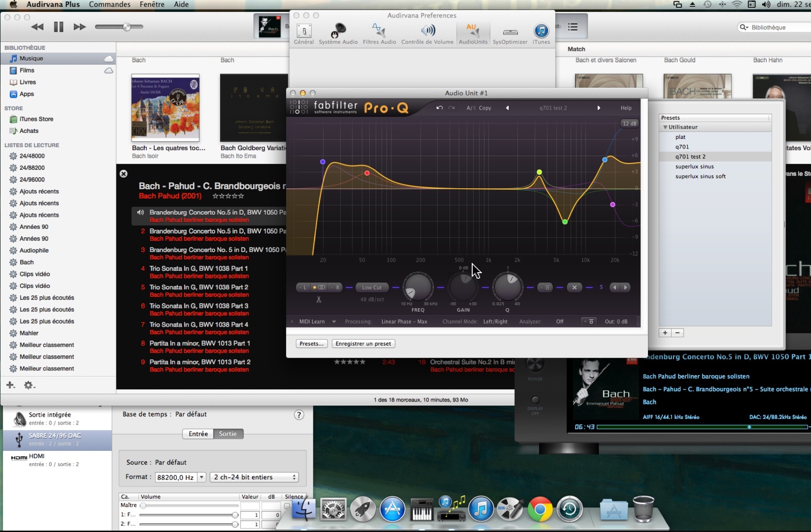Open the Low Cut filter shape dropdown
This screenshot has height=532, width=811.
pos(372,287)
